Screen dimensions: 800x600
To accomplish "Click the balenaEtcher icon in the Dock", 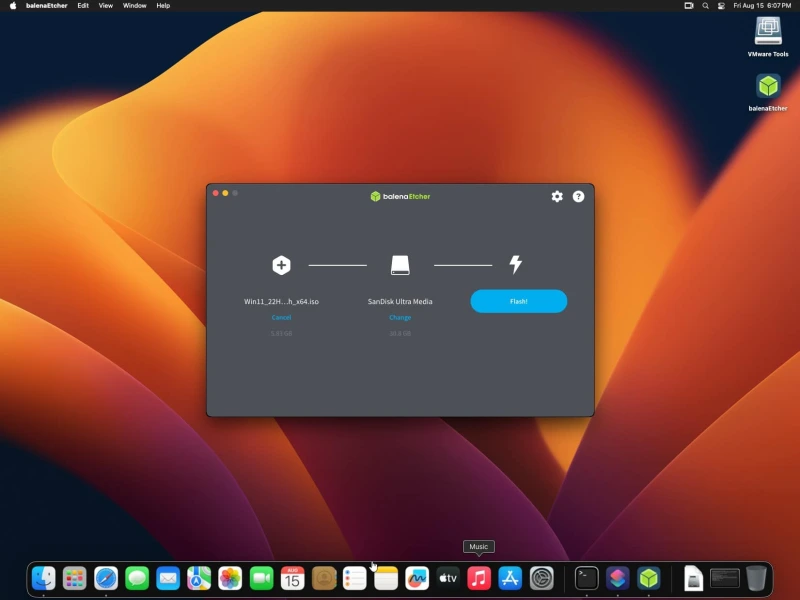I will (649, 579).
